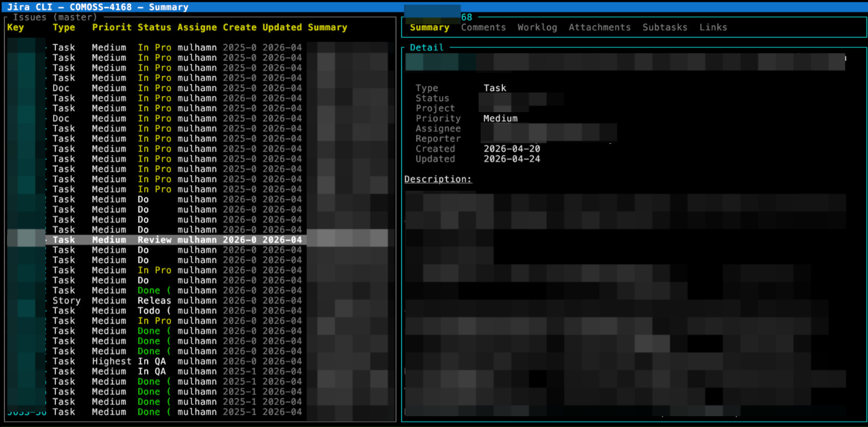The image size is (868, 427).
Task: Click the Key column header
Action: (x=16, y=27)
